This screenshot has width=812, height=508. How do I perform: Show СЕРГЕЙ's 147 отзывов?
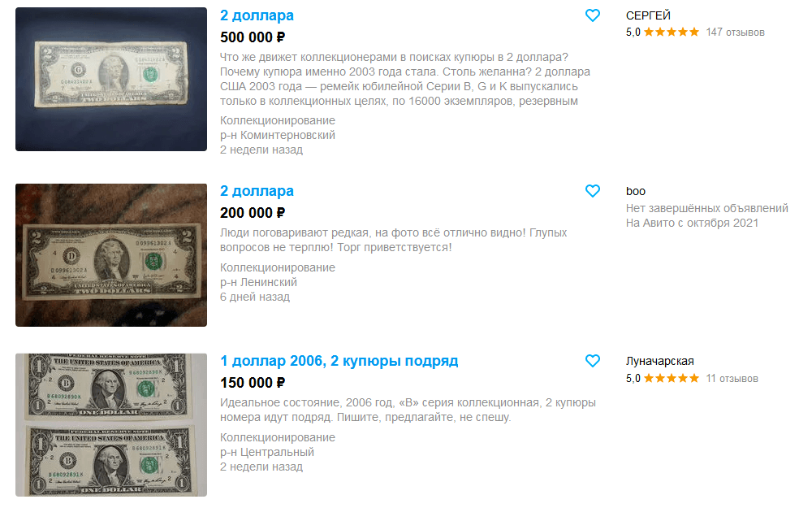pyautogui.click(x=735, y=33)
